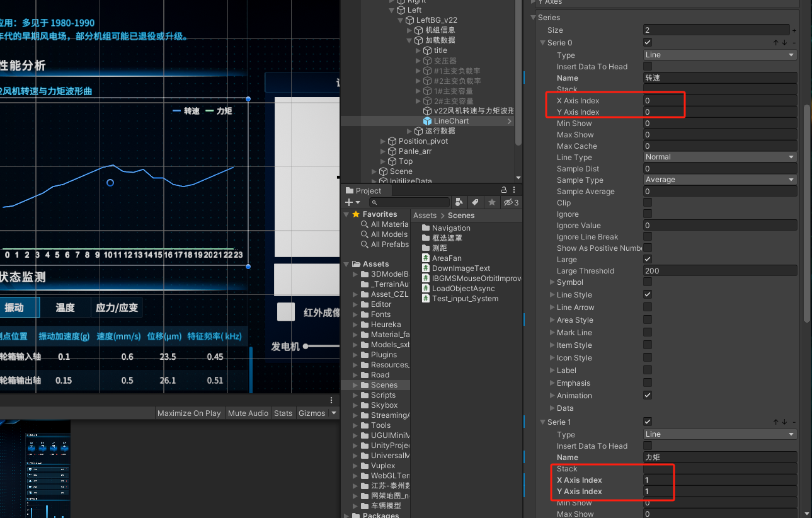
Task: Disable the Serie 0 enabled checkbox
Action: point(647,42)
